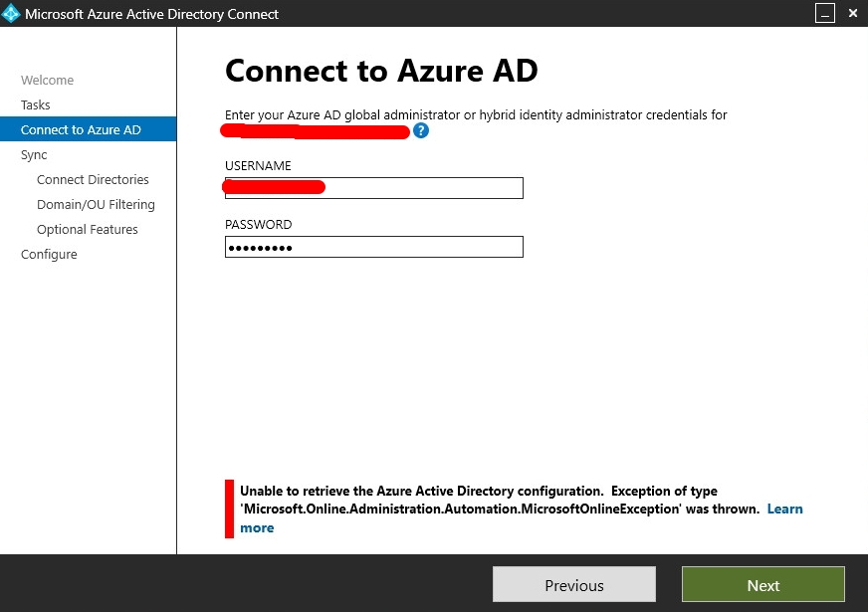Viewport: 868px width, 612px height.
Task: Click the window title text
Action: click(151, 14)
